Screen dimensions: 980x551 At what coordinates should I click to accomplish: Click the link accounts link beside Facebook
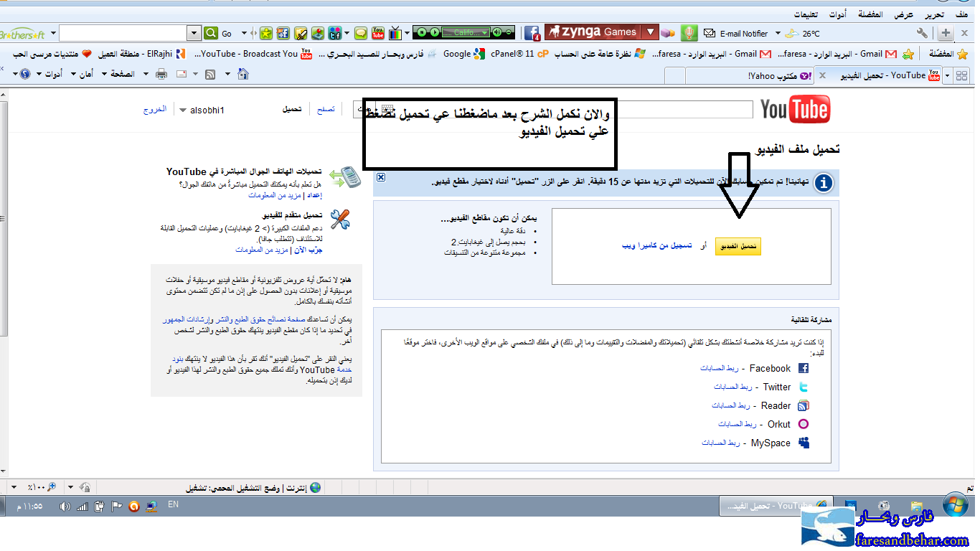720,368
